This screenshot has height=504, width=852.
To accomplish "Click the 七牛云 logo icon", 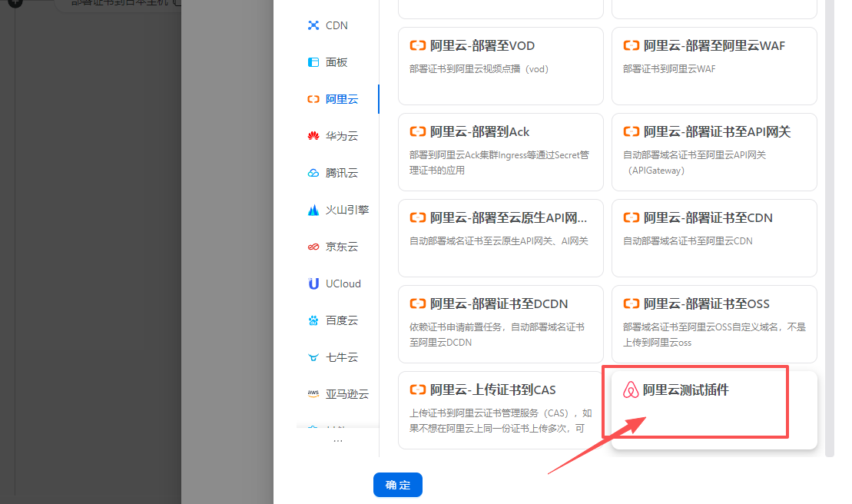I will coord(313,357).
